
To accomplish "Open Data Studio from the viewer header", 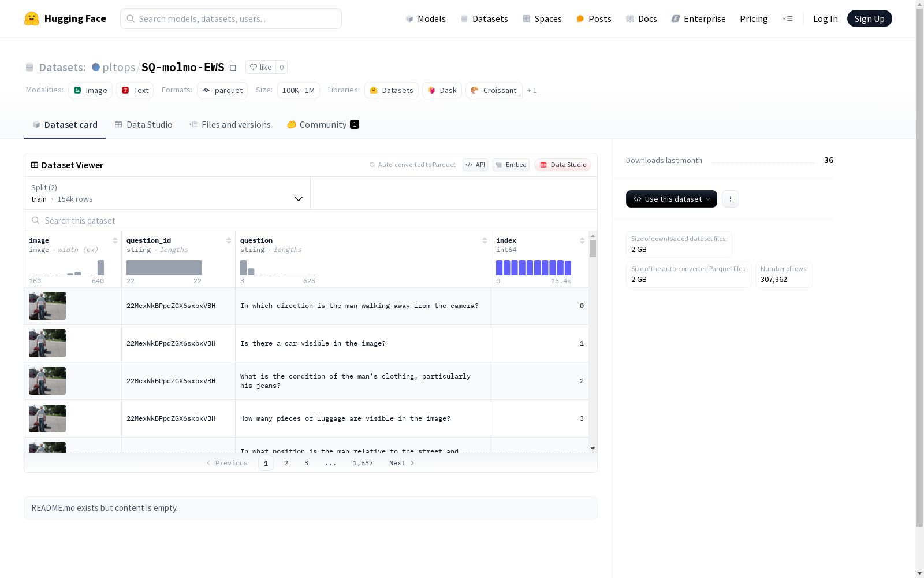I will tap(562, 165).
